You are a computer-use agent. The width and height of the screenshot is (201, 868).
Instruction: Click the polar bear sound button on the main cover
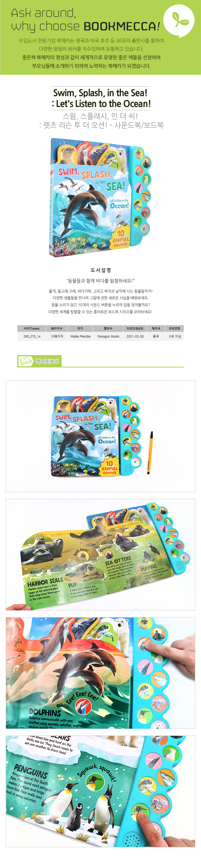pos(145,229)
